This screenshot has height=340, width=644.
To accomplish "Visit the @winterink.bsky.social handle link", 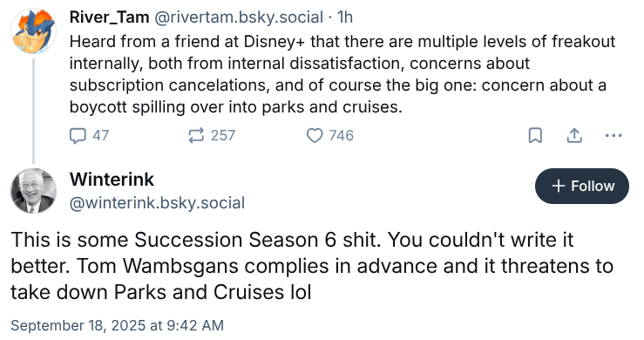I will tap(157, 202).
